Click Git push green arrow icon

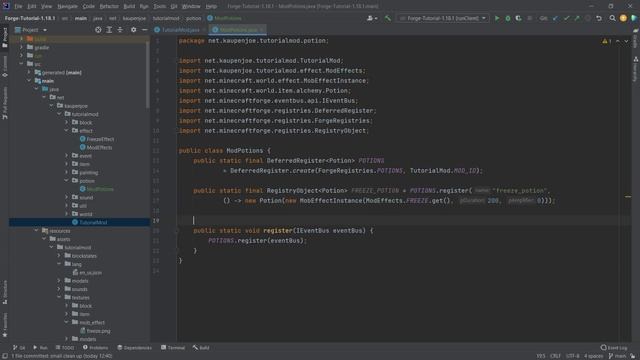coord(577,18)
